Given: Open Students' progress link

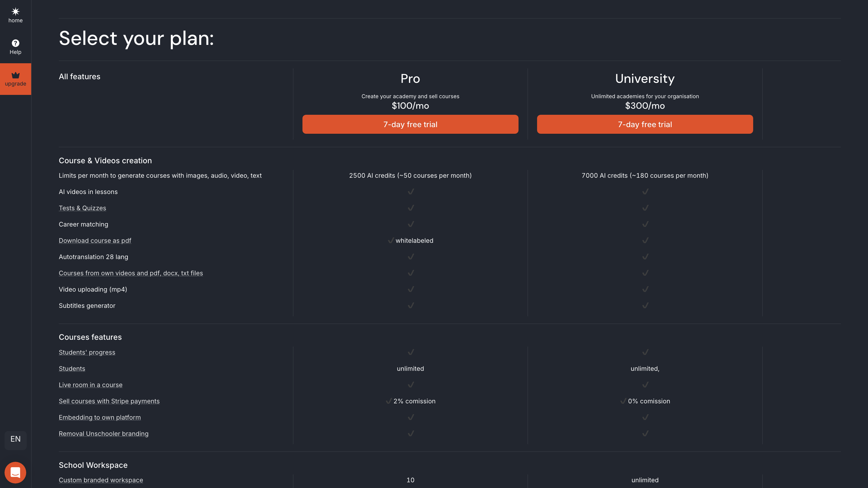Looking at the screenshot, I should tap(87, 352).
